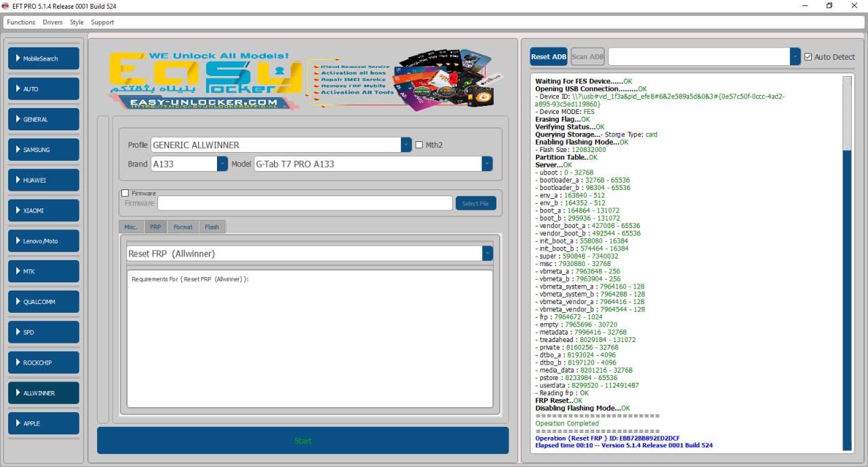Click the "Querying Storage" log line
Screen dimensions: 868x467
(x=596, y=134)
